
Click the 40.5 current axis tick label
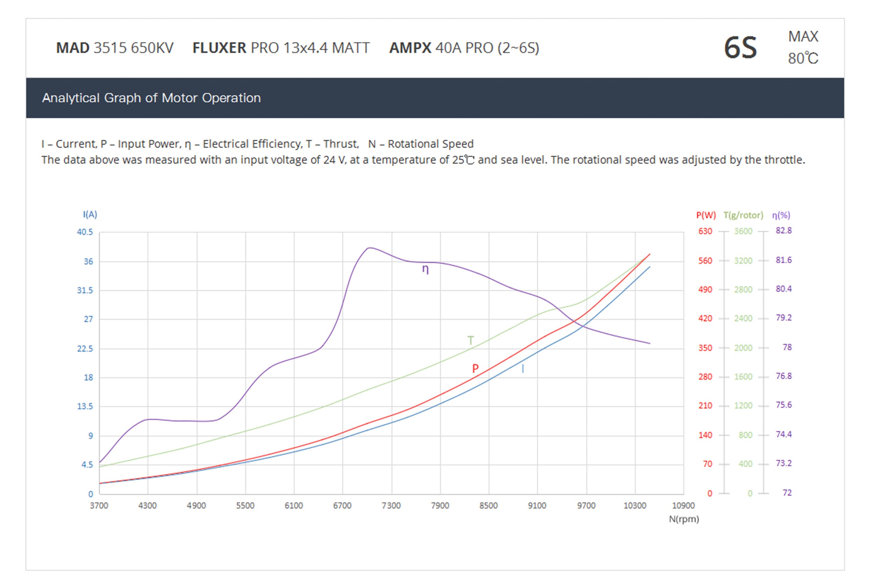(85, 232)
